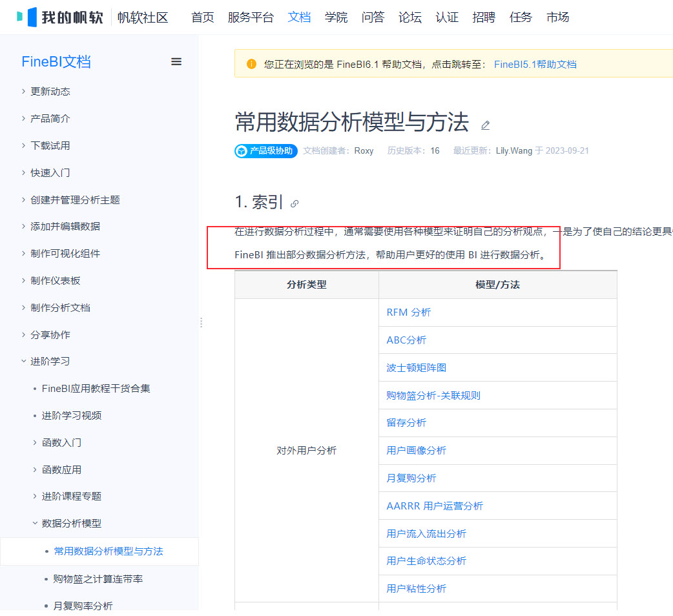Image resolution: width=673 pixels, height=616 pixels.
Task: Open AARRR 用户运营分析 link
Action: [435, 506]
